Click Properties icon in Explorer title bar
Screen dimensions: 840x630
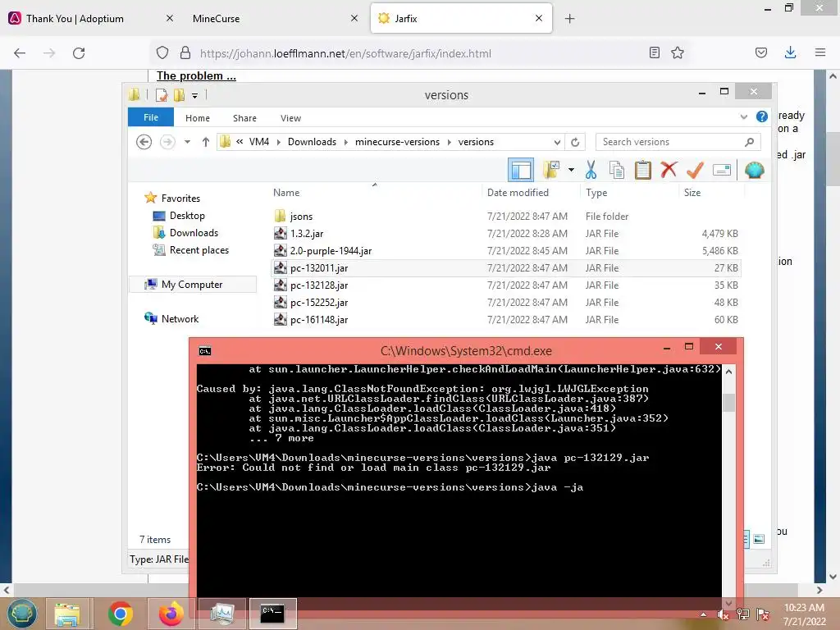(161, 95)
